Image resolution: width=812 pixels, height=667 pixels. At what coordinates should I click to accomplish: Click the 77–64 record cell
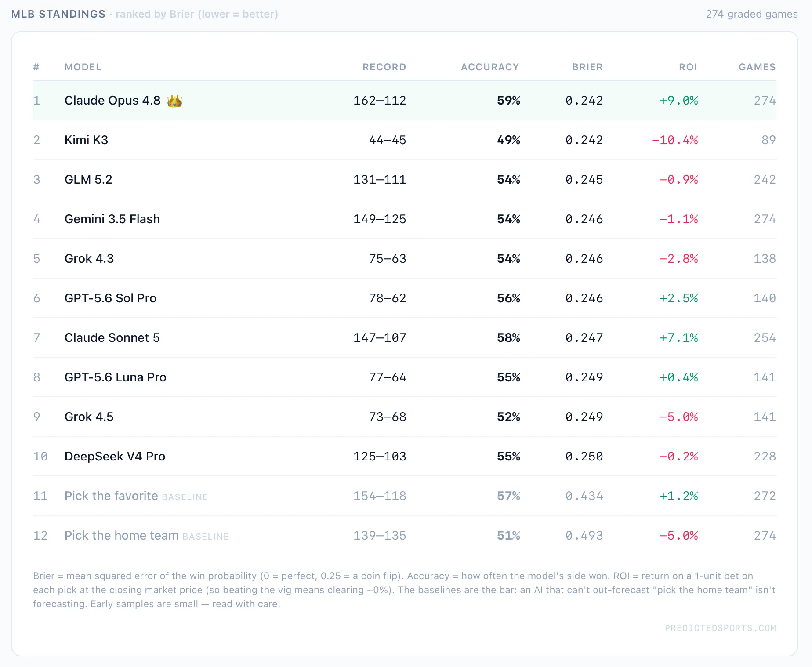[x=388, y=377]
